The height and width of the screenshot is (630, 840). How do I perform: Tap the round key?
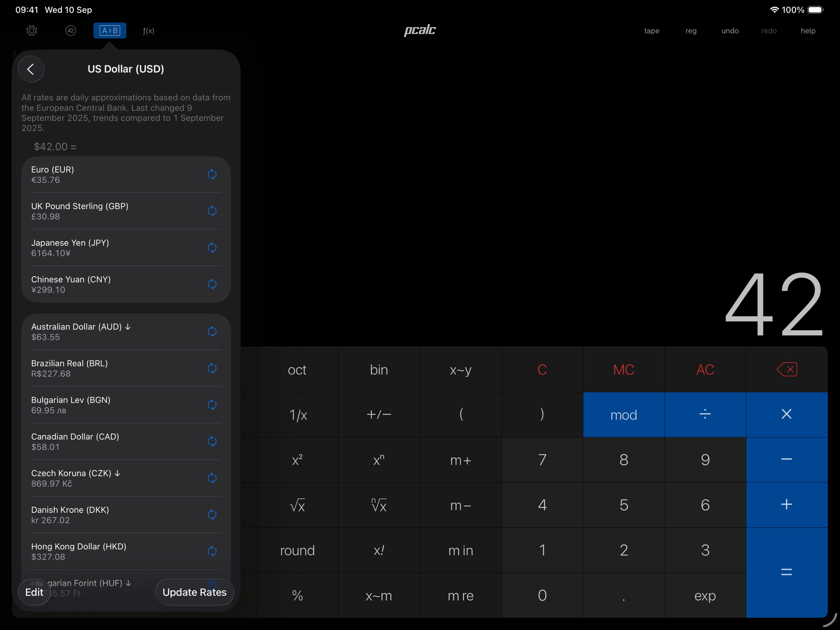coord(297,550)
